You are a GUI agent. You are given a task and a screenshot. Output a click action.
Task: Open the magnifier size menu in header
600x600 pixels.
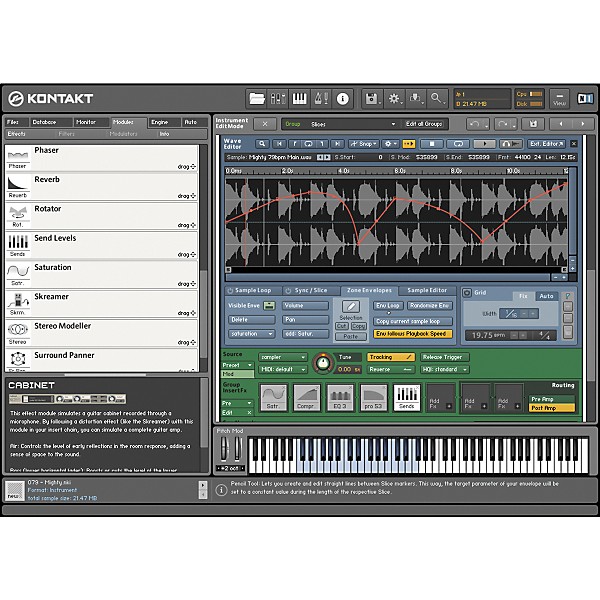[x=437, y=99]
